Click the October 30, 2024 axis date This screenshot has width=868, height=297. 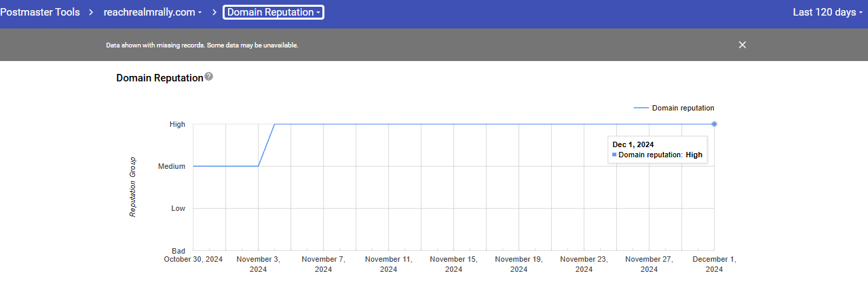(x=193, y=260)
